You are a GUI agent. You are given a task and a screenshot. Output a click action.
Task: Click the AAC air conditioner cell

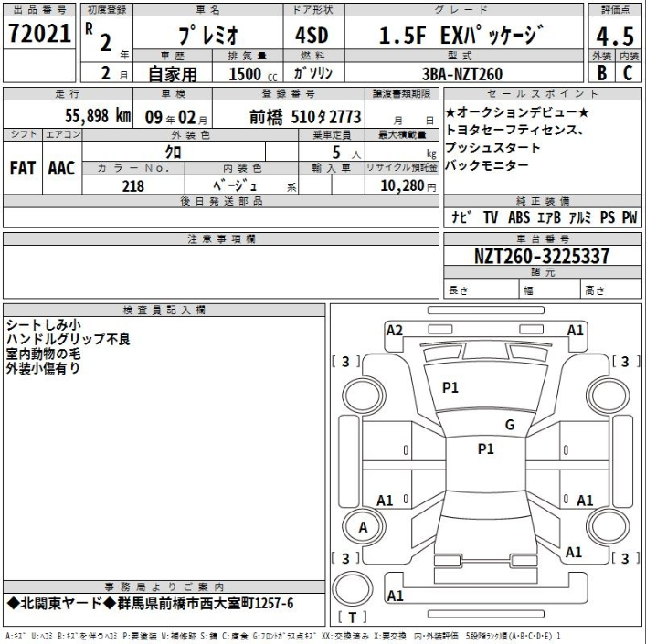click(61, 169)
